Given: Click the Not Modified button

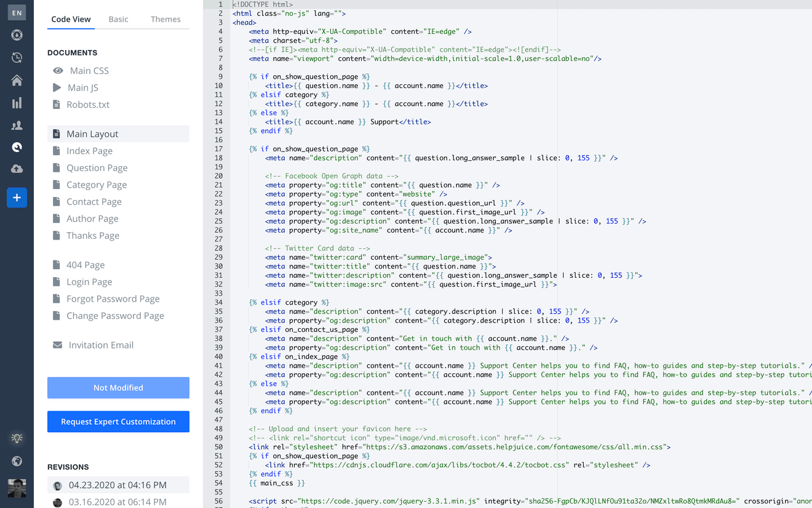Looking at the screenshot, I should [x=118, y=388].
